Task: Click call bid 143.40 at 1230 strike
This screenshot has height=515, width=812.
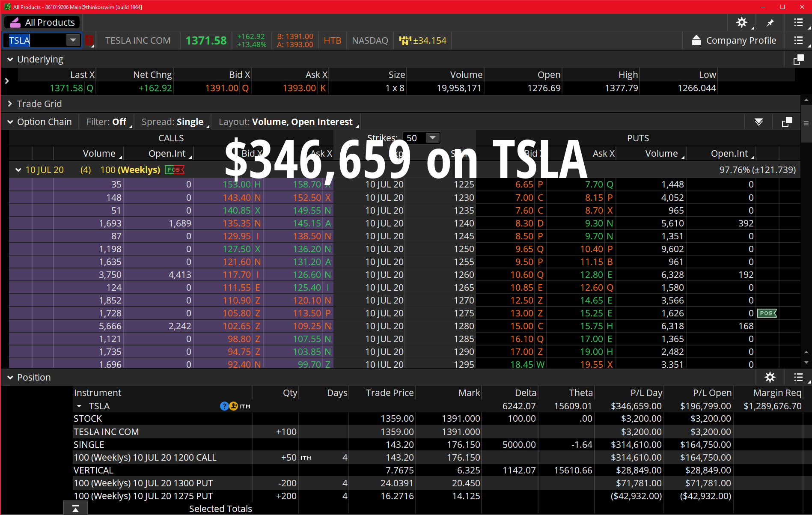Action: 237,198
